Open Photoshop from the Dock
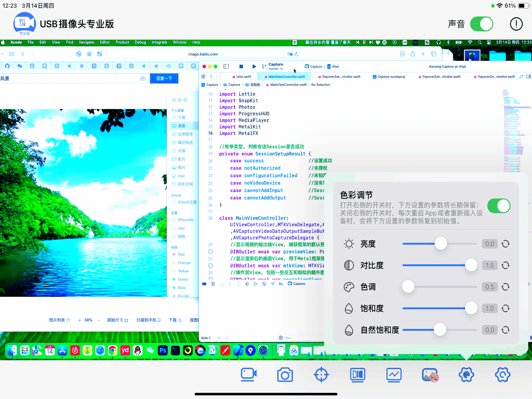The image size is (532, 399). coord(163,351)
